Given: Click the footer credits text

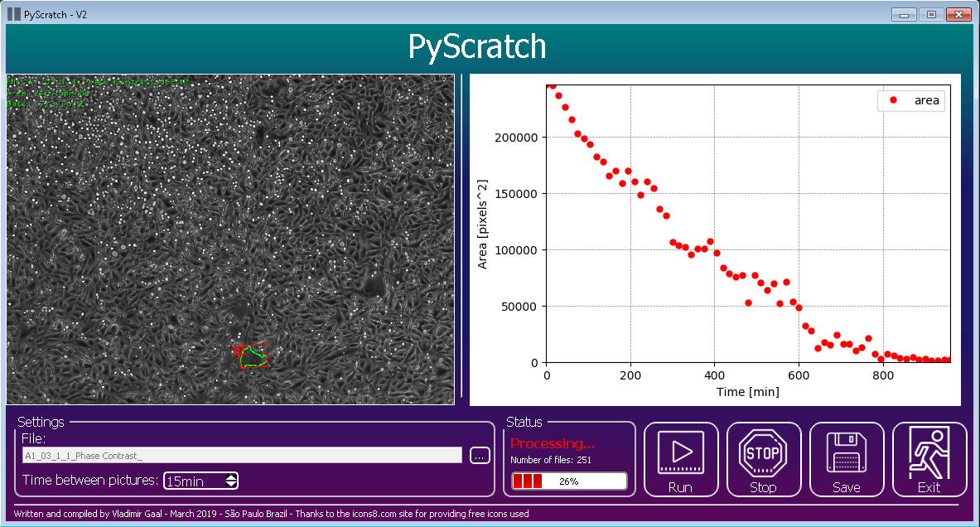Looking at the screenshot, I should (x=271, y=514).
